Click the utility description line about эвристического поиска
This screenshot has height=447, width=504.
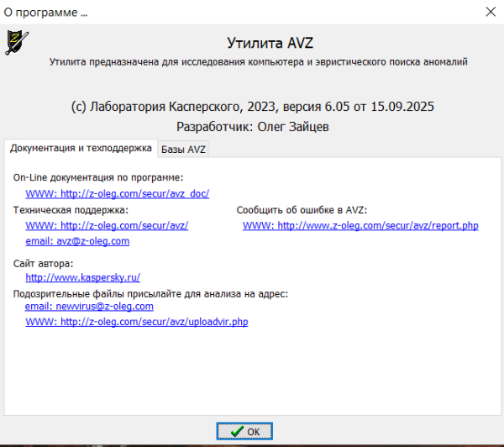[x=258, y=61]
